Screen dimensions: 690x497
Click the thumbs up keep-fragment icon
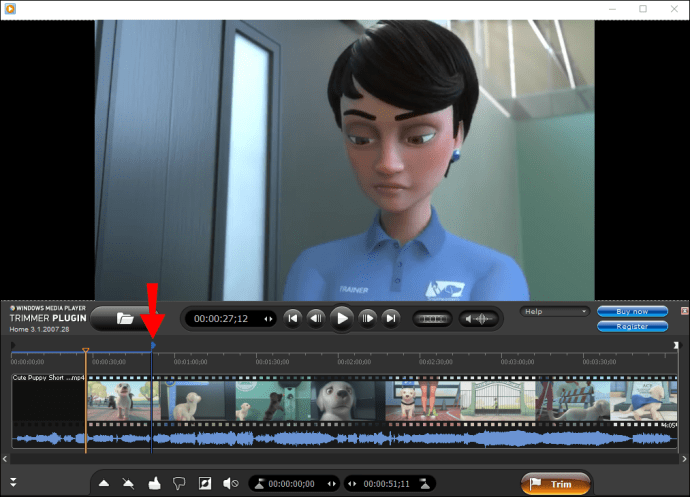[154, 483]
